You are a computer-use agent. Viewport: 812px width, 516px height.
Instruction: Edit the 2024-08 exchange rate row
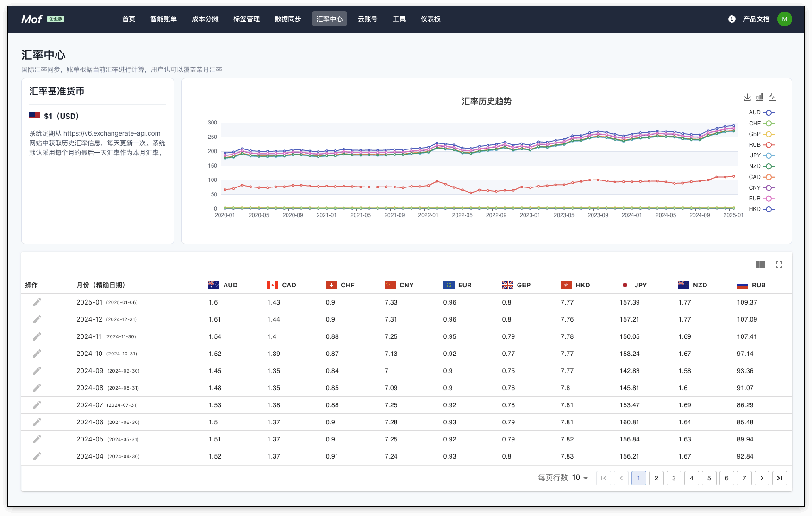coord(37,388)
